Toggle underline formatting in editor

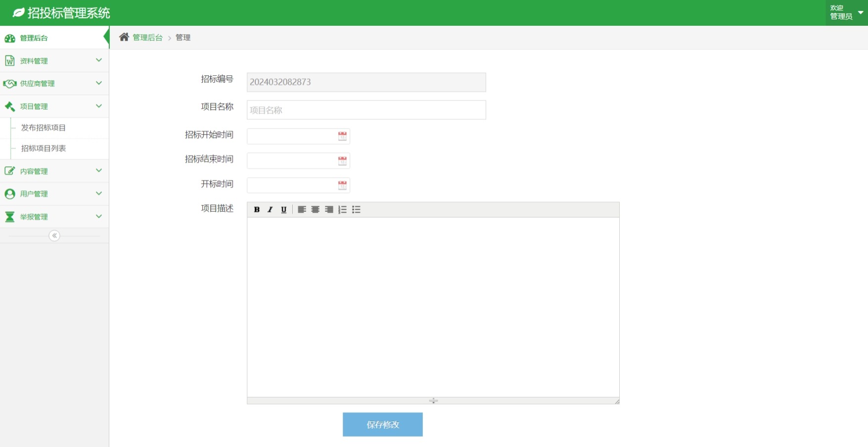click(x=283, y=209)
